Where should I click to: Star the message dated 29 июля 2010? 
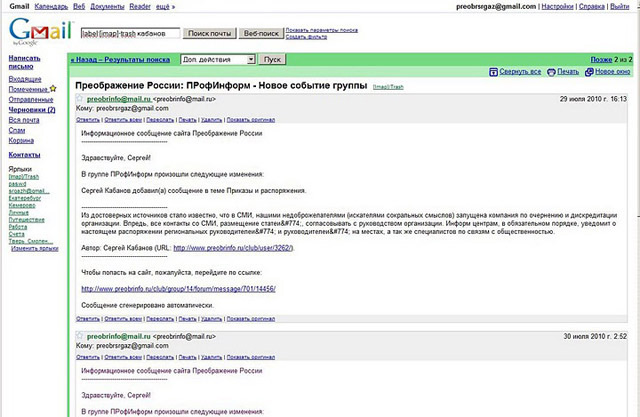tap(80, 98)
